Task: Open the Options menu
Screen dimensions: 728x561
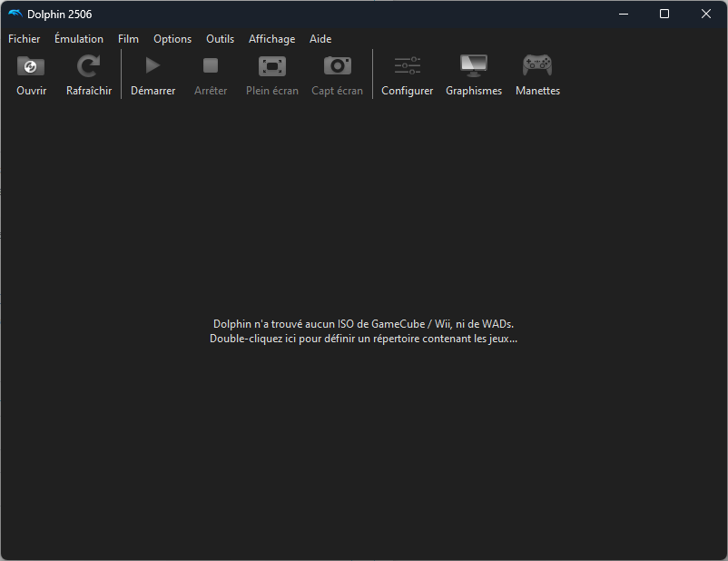Action: [172, 39]
